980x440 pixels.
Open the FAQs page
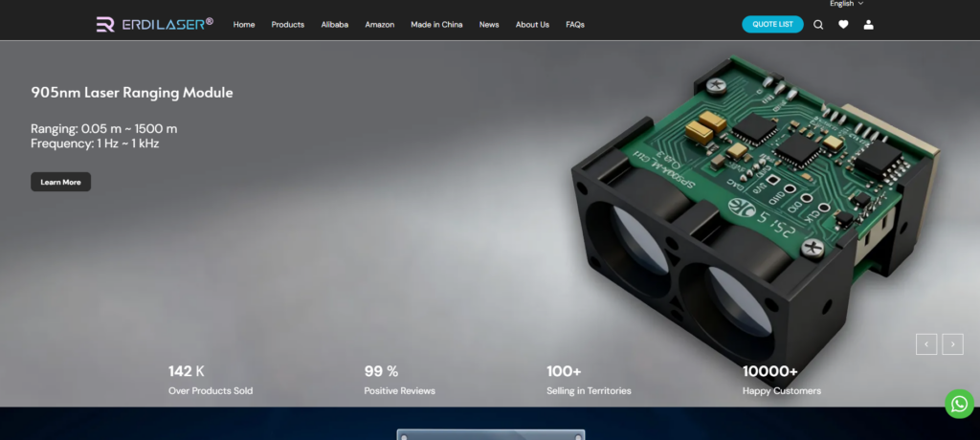[575, 24]
